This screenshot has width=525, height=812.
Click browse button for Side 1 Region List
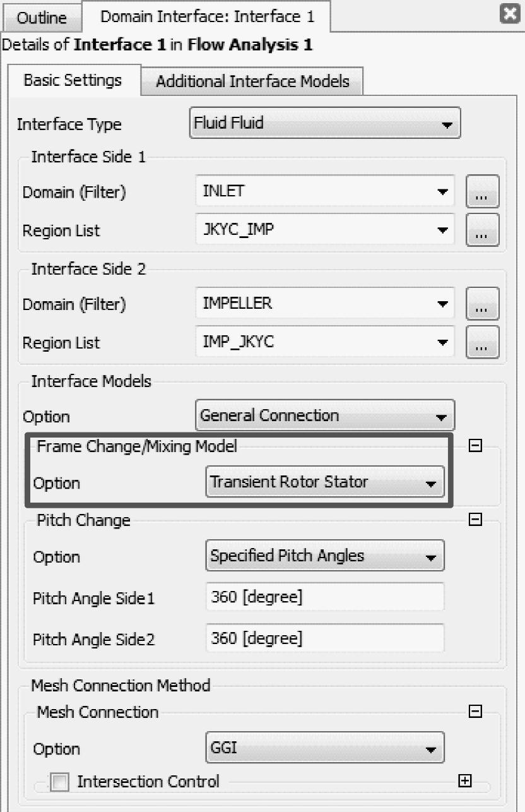482,230
